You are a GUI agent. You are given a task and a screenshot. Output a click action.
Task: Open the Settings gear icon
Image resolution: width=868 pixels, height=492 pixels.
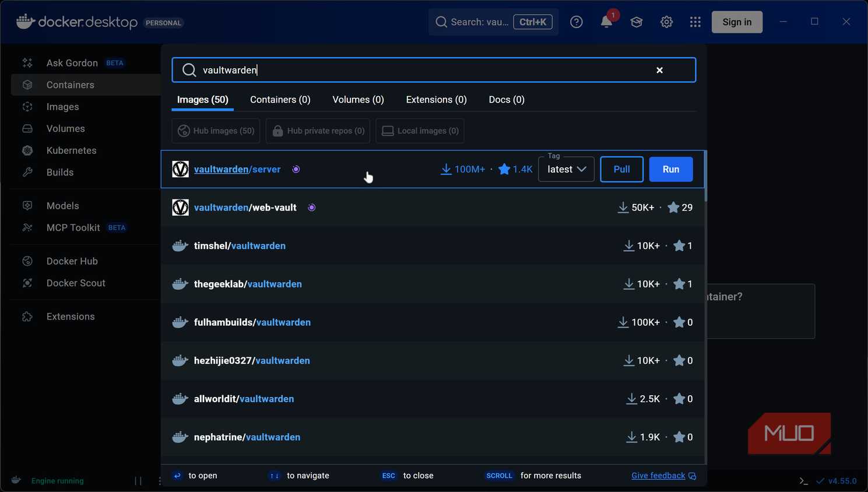click(x=666, y=22)
